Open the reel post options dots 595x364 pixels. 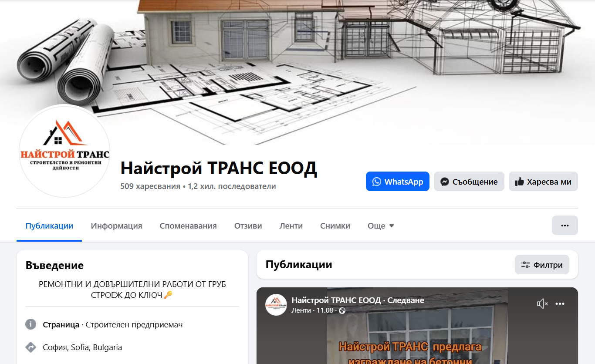[x=560, y=304]
